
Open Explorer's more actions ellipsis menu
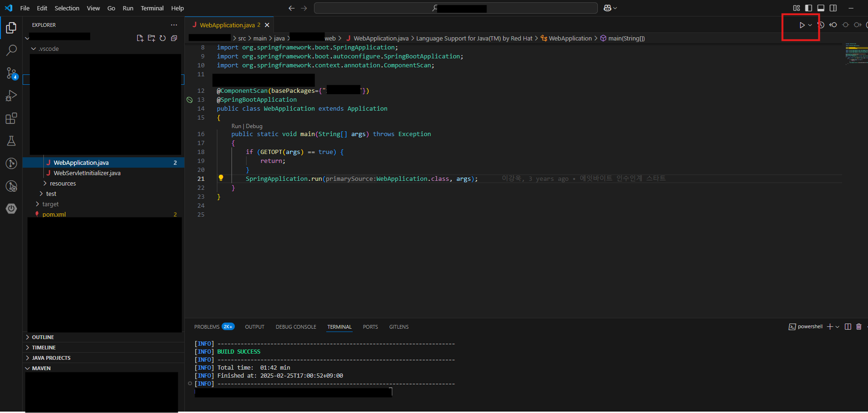tap(174, 25)
